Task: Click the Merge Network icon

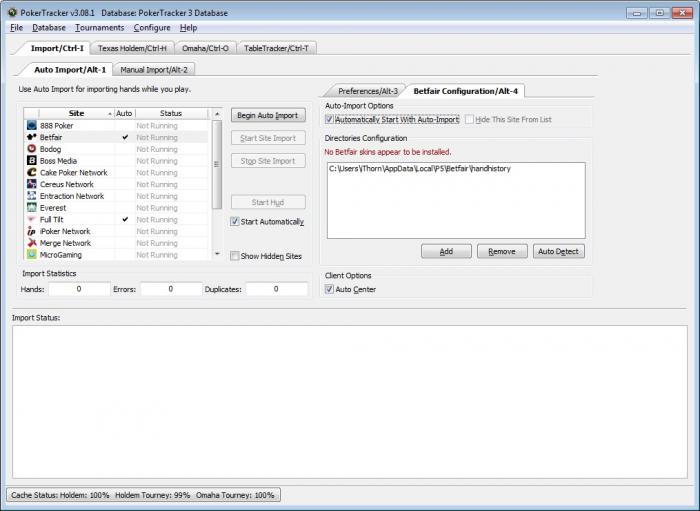Action: [x=32, y=243]
